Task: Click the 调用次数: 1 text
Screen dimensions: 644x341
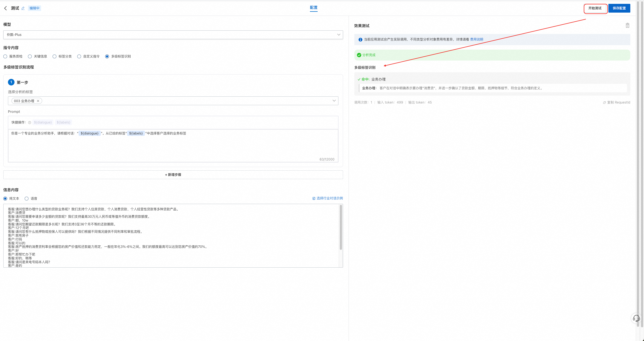Action: 363,102
